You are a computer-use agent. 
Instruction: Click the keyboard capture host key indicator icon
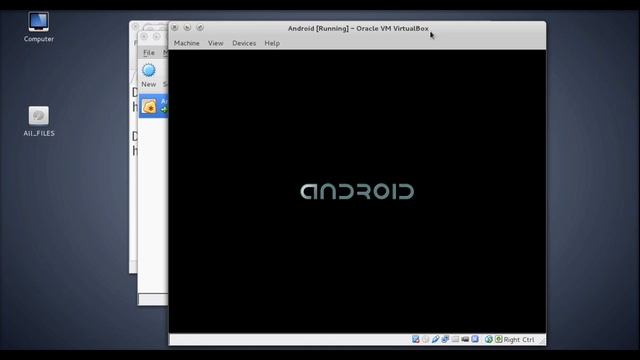(x=498, y=339)
